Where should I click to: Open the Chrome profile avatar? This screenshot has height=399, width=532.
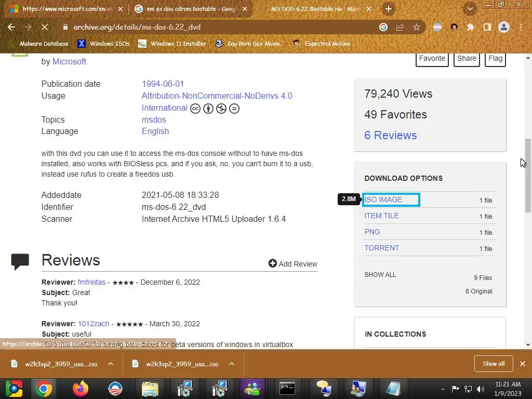click(x=504, y=27)
